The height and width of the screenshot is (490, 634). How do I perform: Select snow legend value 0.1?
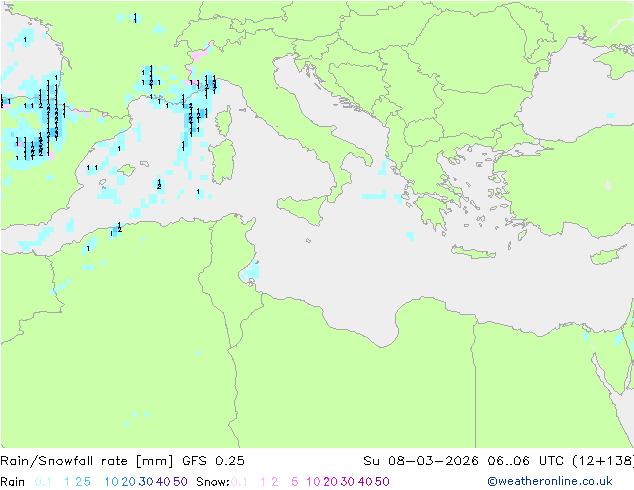pos(239,482)
